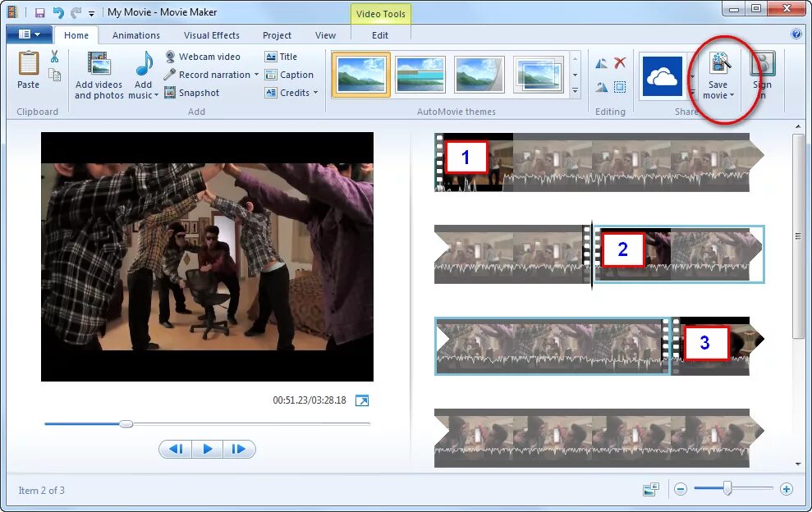Screen dimensions: 812x512
Task: Open the Project tab
Action: point(277,35)
